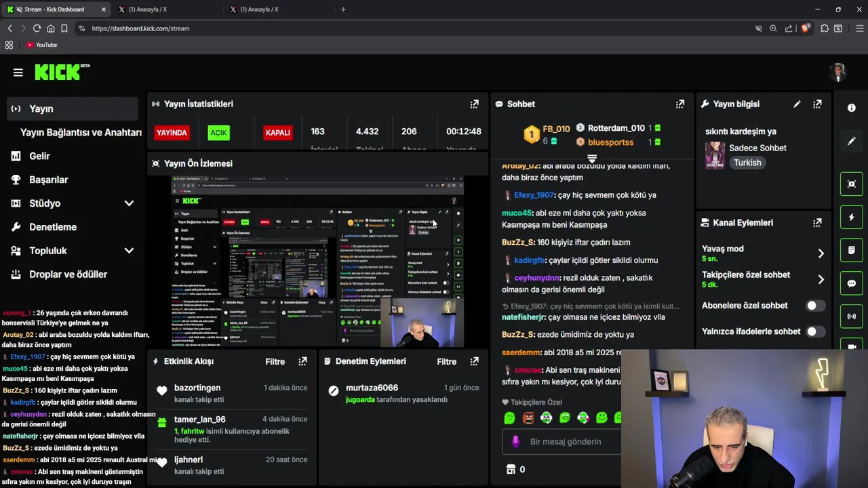Click the Turkish language tag
The image size is (868, 488).
point(747,163)
